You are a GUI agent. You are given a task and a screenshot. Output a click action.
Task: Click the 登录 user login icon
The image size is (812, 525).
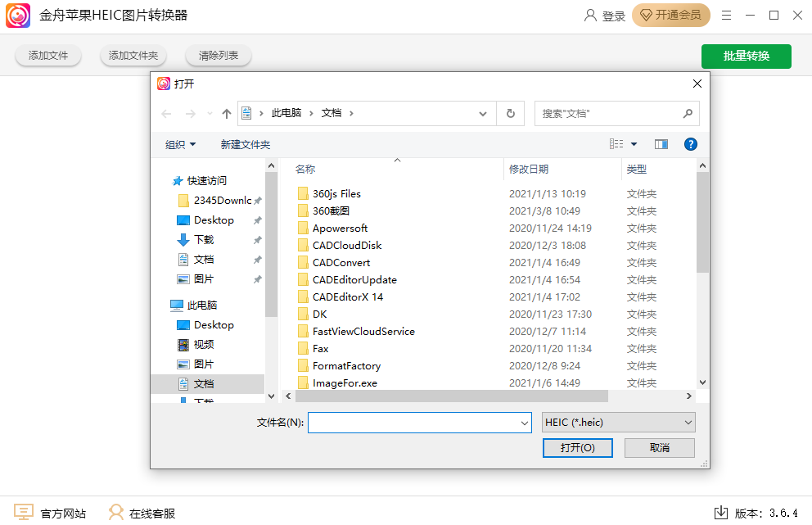point(590,16)
